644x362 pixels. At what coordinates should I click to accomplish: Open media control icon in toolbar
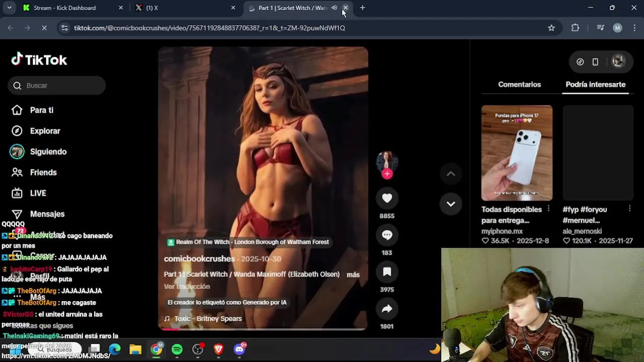coord(600,28)
